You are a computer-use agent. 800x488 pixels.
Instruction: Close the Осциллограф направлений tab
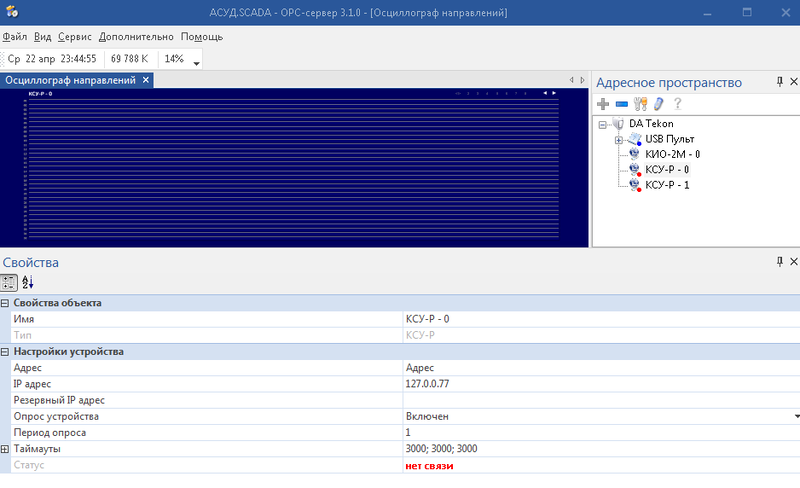tap(145, 80)
